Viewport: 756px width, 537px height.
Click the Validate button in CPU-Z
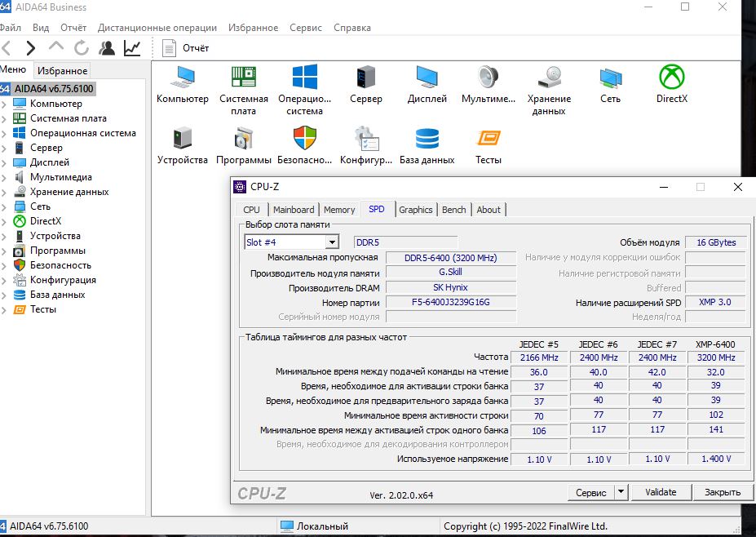coord(661,492)
